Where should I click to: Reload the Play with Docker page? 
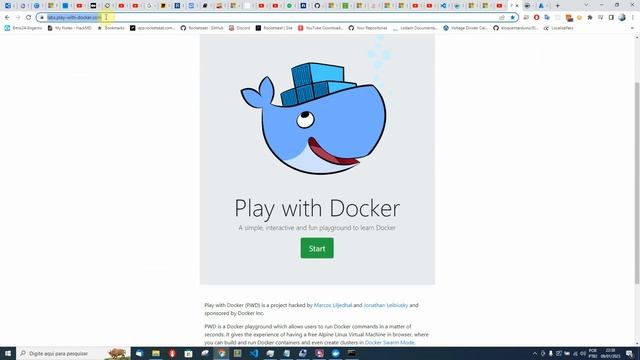pyautogui.click(x=29, y=18)
